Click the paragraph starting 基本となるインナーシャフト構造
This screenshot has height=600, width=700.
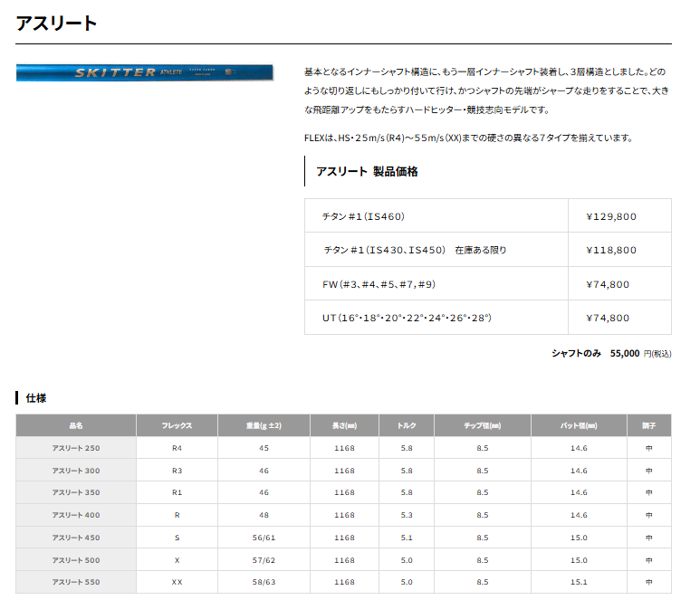coord(486,90)
